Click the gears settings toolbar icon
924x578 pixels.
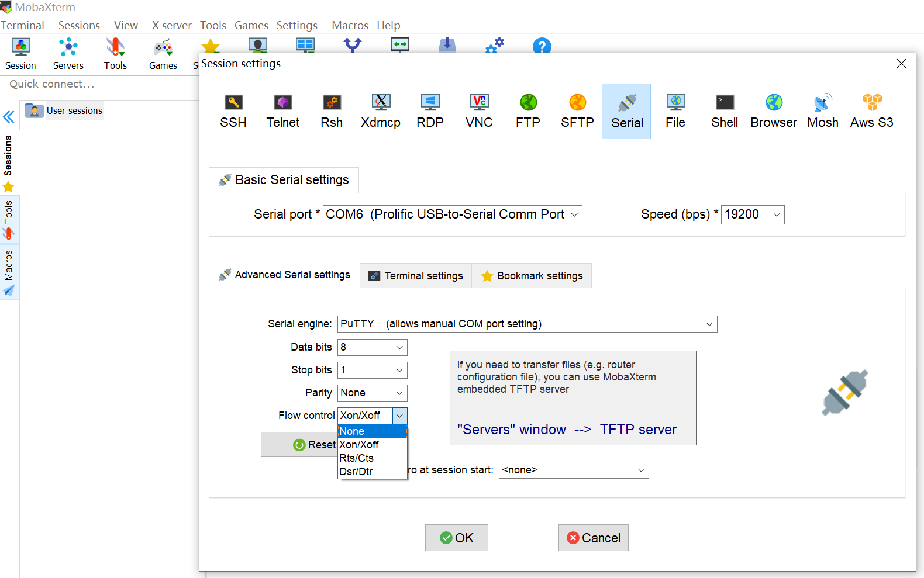pos(495,45)
